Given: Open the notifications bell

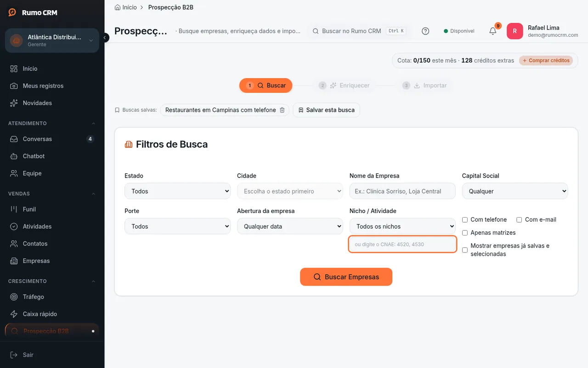Looking at the screenshot, I should coord(492,31).
